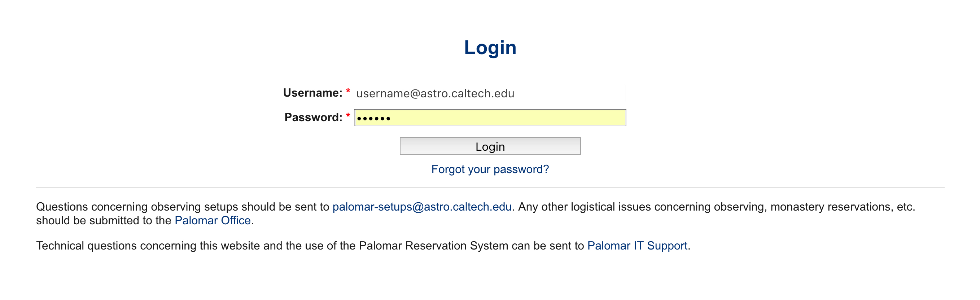The image size is (980, 300).
Task: Click into the yellow Password field
Action: coord(490,118)
